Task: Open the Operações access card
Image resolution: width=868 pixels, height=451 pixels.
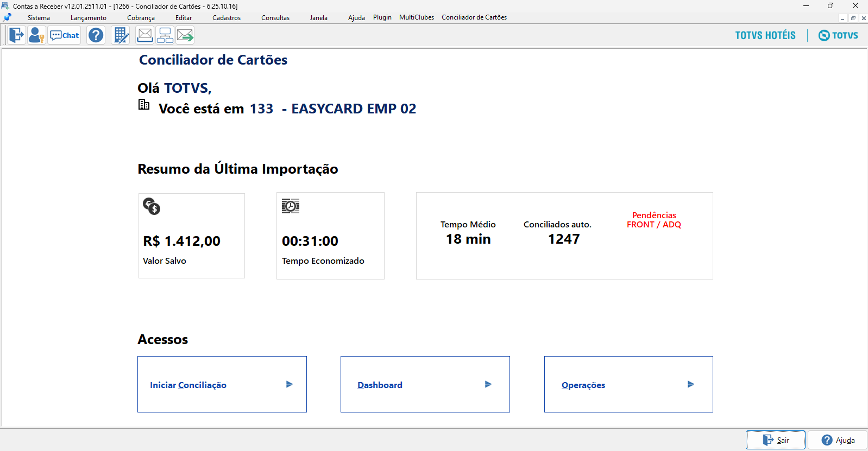Action: coord(628,384)
